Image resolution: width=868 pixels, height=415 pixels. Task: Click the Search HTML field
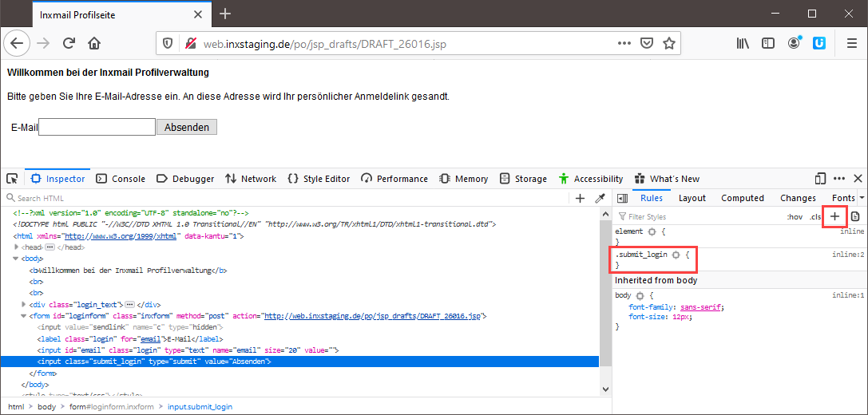coord(285,198)
